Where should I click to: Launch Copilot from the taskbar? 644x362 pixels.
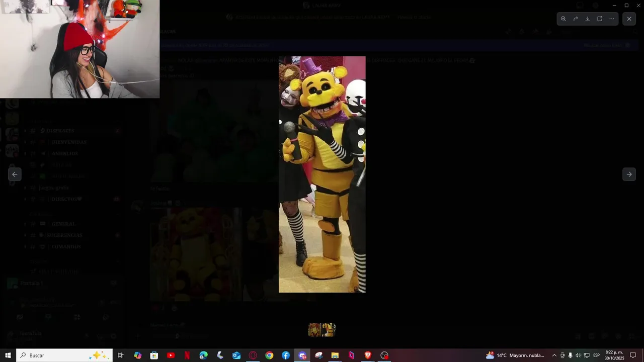point(138,355)
